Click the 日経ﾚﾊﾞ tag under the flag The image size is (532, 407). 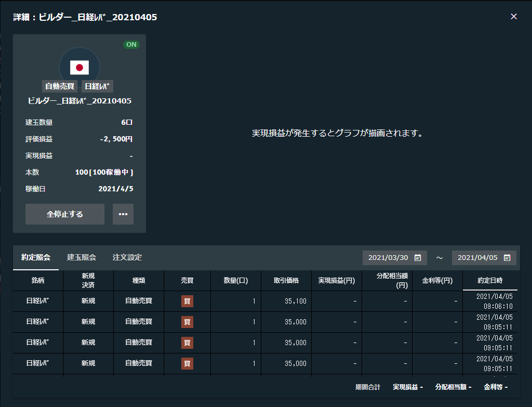coord(97,86)
